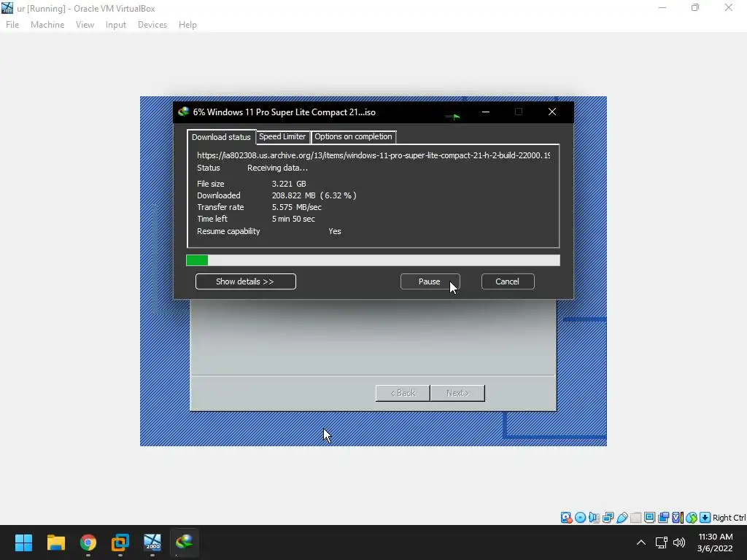Click the network tray icon
This screenshot has width=747, height=560.
pos(661,542)
